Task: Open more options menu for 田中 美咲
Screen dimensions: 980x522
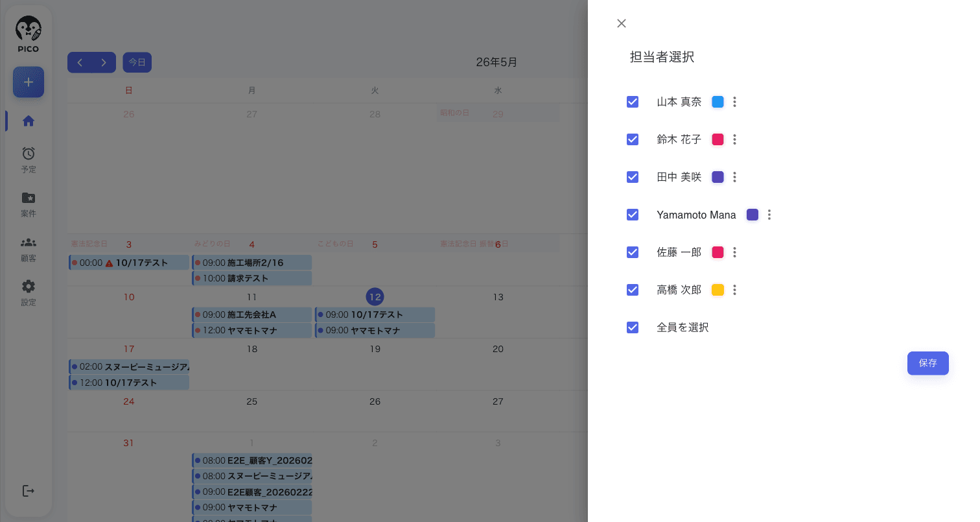Action: tap(734, 177)
